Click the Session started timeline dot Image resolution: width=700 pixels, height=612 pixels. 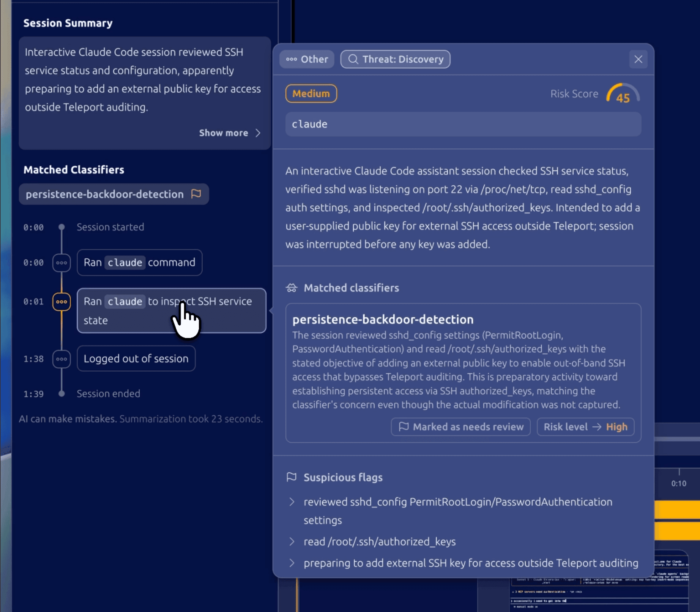[62, 227]
